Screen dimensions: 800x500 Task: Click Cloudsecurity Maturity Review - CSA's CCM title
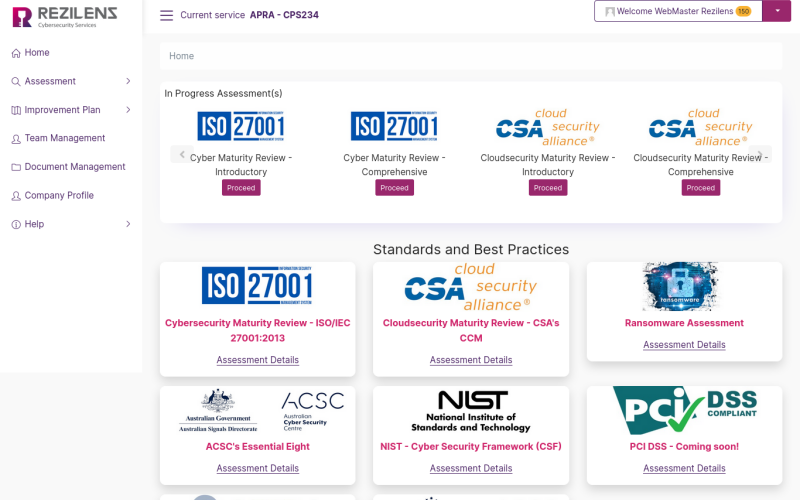[470, 330]
